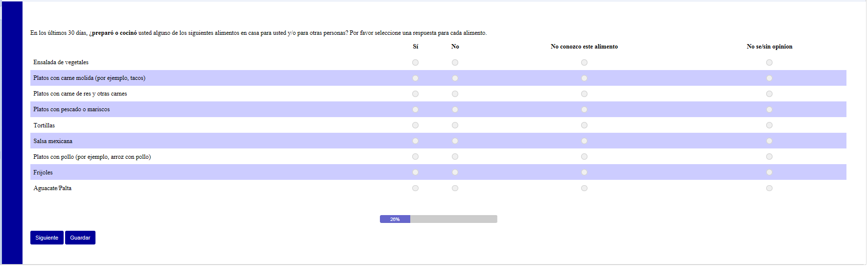Choose Sí for Platos con carne molida

415,78
